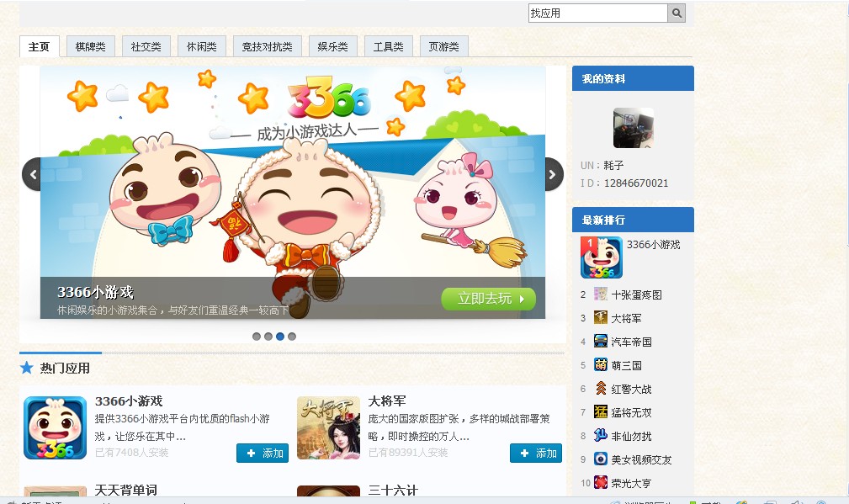Click 大将军 in the ranking list

point(627,318)
